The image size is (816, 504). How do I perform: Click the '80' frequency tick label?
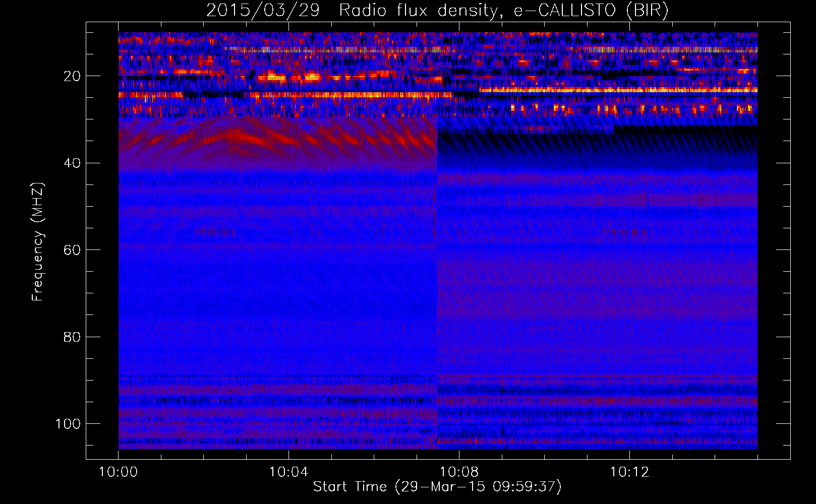tap(72, 337)
